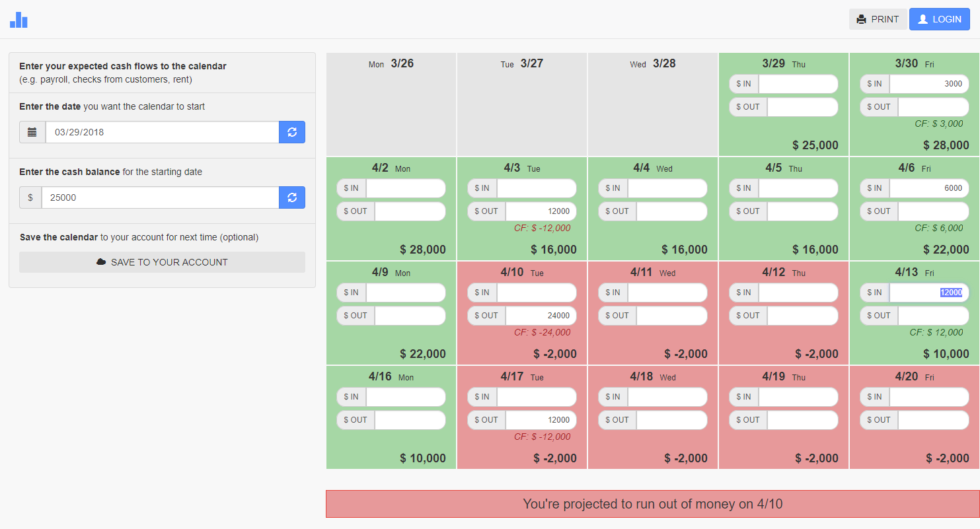Click the $ OUT field for 3/30
The image size is (980, 529).
[x=933, y=107]
